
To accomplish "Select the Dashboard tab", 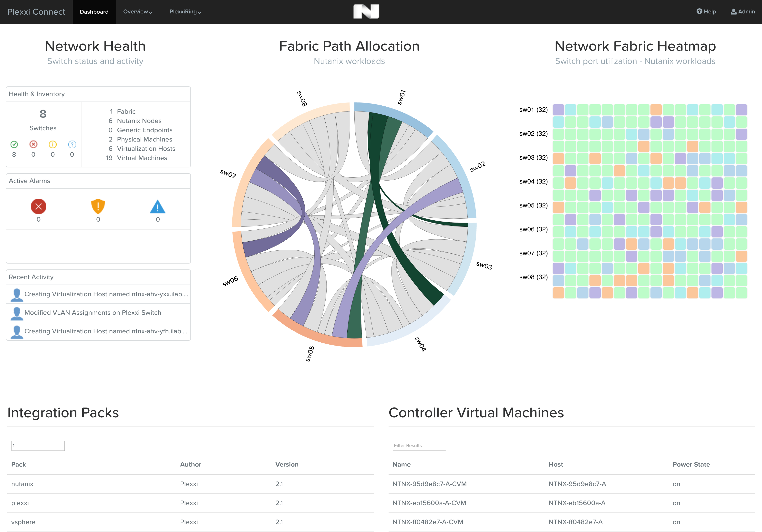I will coord(94,12).
